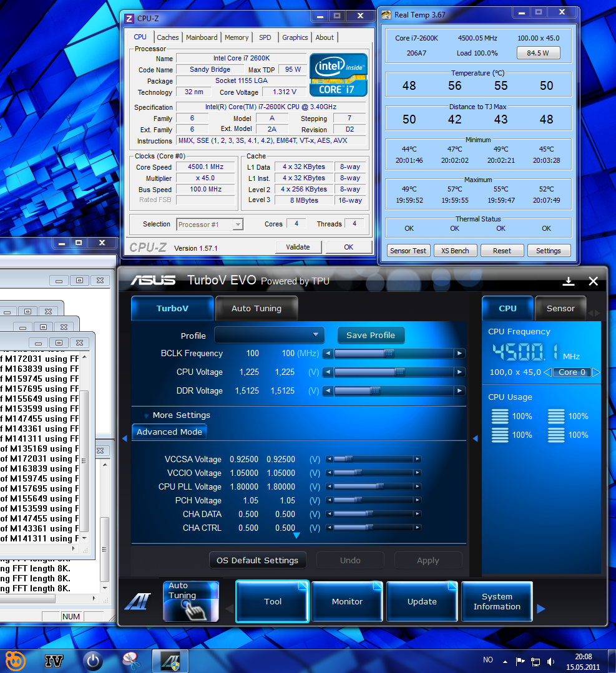Click the VCCSA Voltage slider

coord(373,459)
